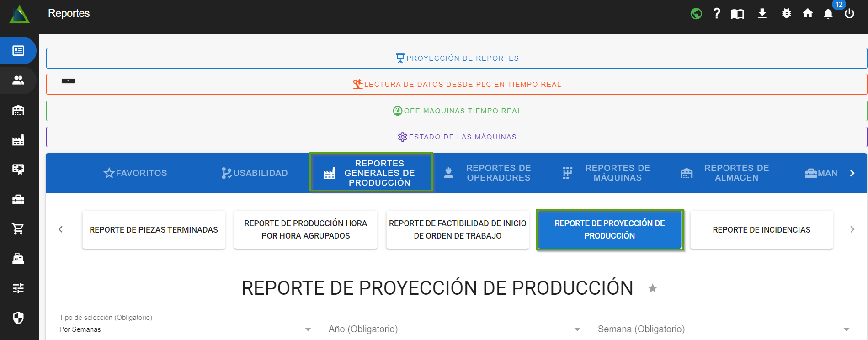Click the download icon in top bar
Image resolution: width=868 pixels, height=340 pixels.
[762, 14]
